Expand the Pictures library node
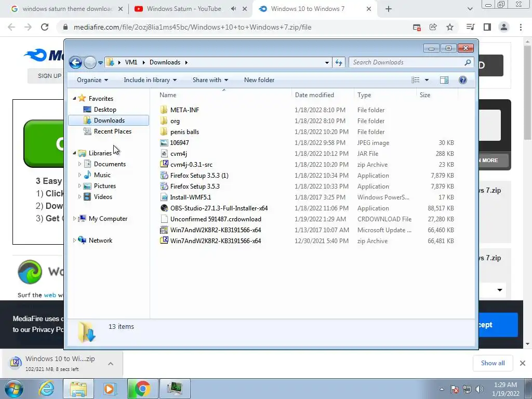The width and height of the screenshot is (532, 399). coord(79,186)
